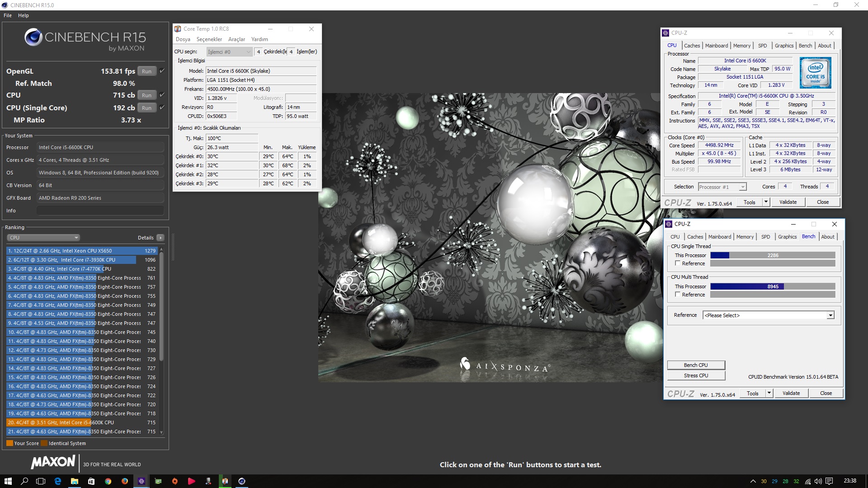Click Close in CPU-Z Bench window
Screen dimensions: 868x488
tap(826, 393)
